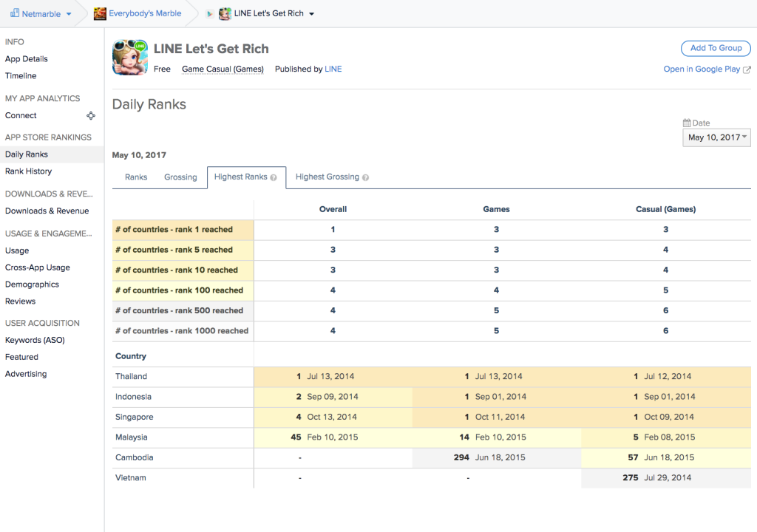Click Malaysia's Overall rank 45 cell
The image size is (757, 532).
pyautogui.click(x=333, y=437)
